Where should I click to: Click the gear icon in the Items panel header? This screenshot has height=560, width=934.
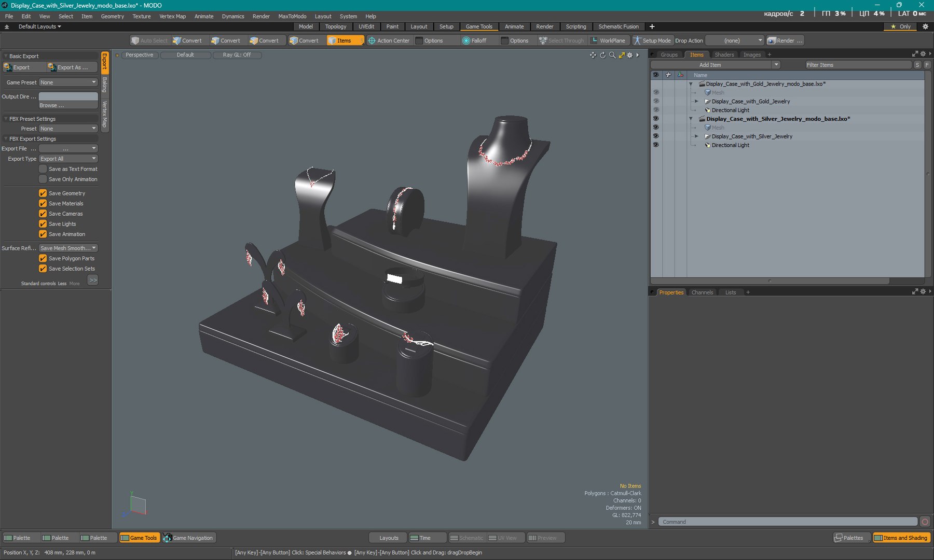[x=923, y=54]
